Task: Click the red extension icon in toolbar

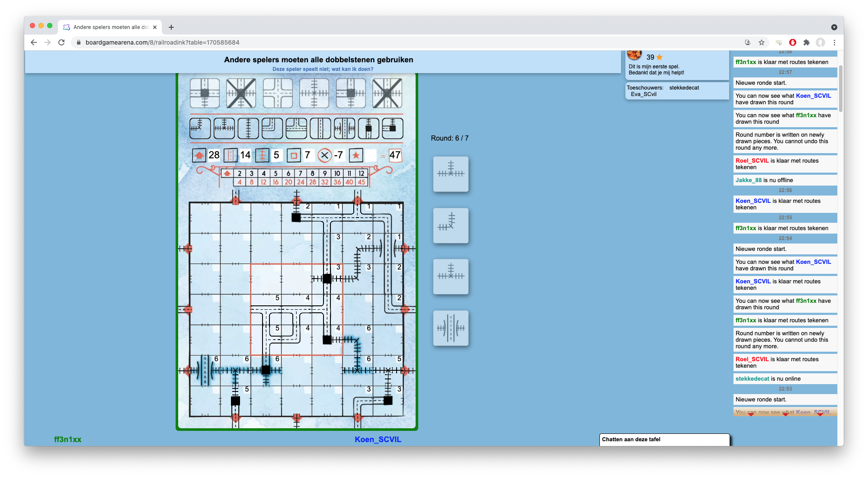Action: coord(793,42)
